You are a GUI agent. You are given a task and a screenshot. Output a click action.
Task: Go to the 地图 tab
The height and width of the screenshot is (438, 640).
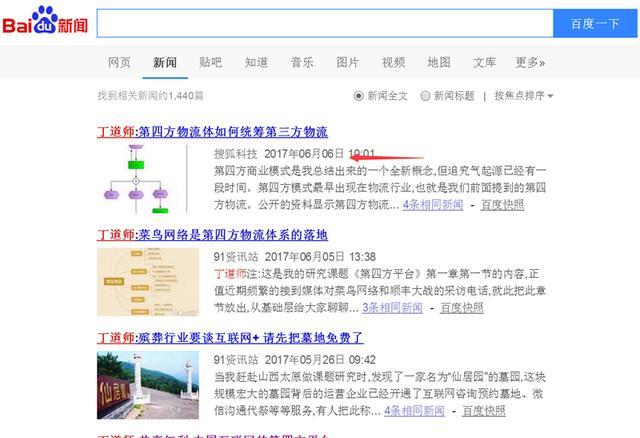coord(439,62)
